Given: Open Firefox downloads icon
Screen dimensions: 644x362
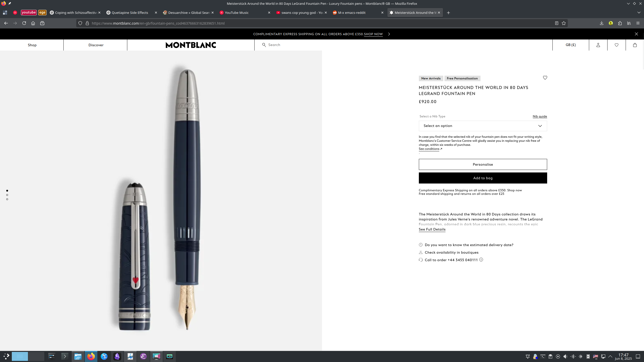Looking at the screenshot, I should tap(601, 23).
